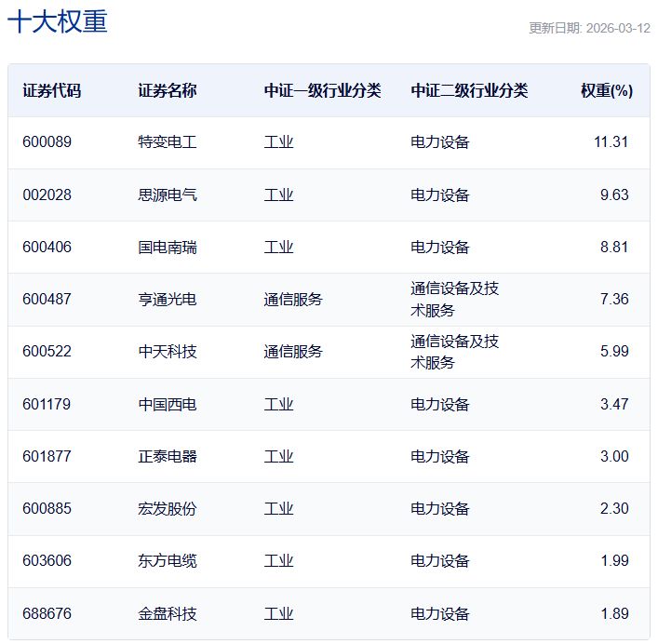This screenshot has width=658, height=644.
Task: Select the 中证二级行业分类 column header
Action: [469, 90]
